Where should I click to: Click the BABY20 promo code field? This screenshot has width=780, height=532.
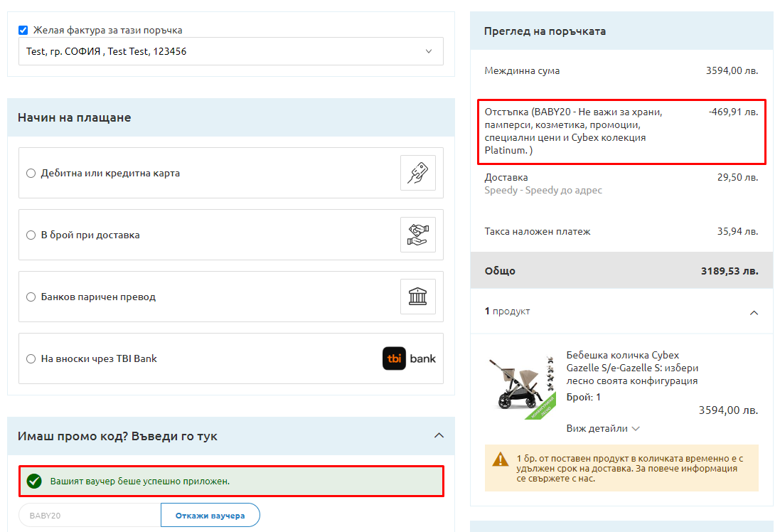pos(90,516)
